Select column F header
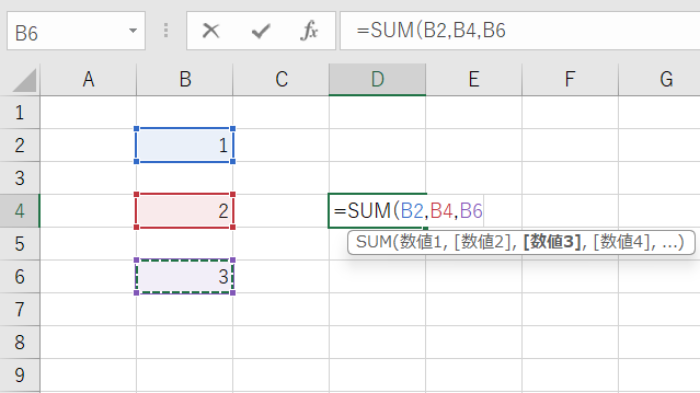 570,79
